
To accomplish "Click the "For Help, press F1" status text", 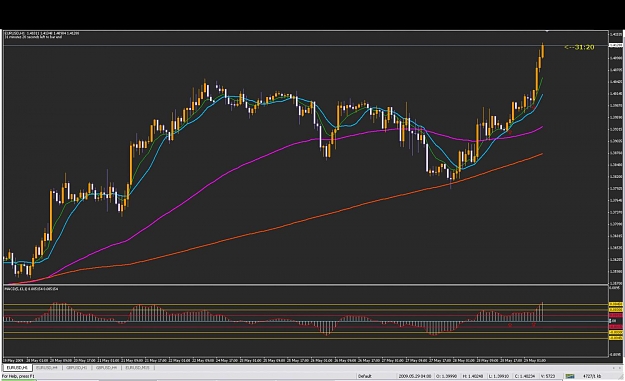I will coord(18,376).
